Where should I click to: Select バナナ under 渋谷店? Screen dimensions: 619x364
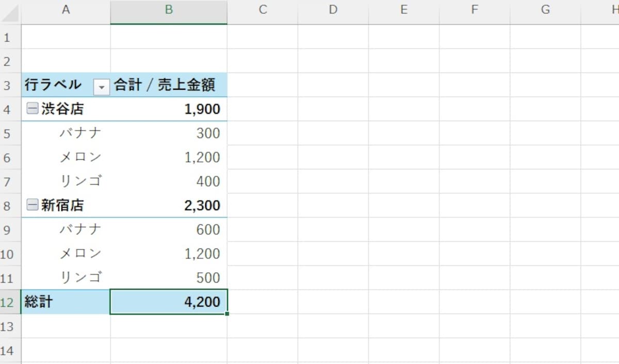(x=66, y=133)
